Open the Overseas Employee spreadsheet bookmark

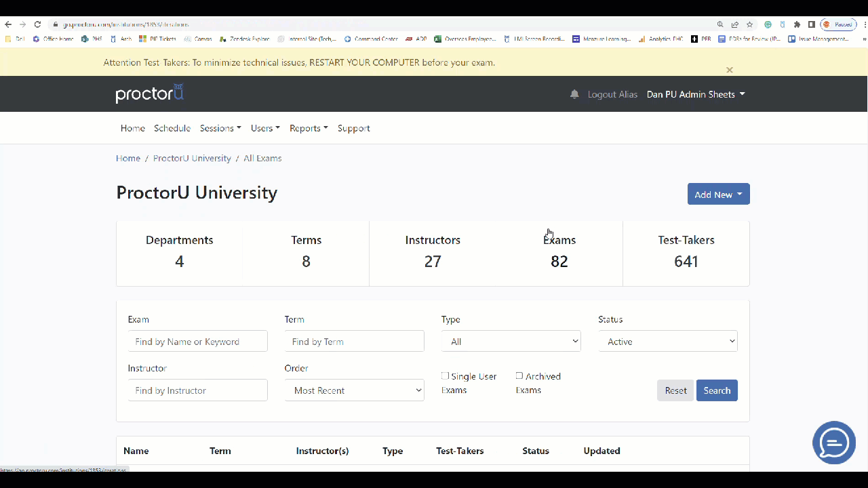pyautogui.click(x=465, y=39)
